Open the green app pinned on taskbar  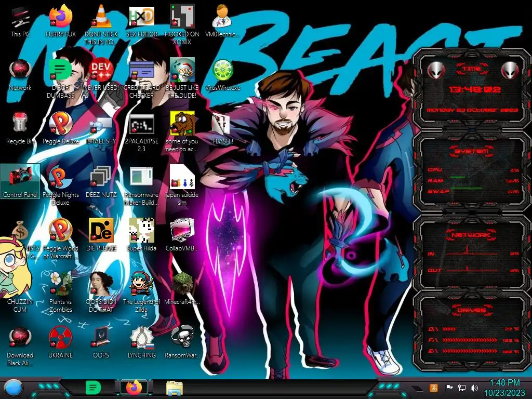tap(94, 388)
